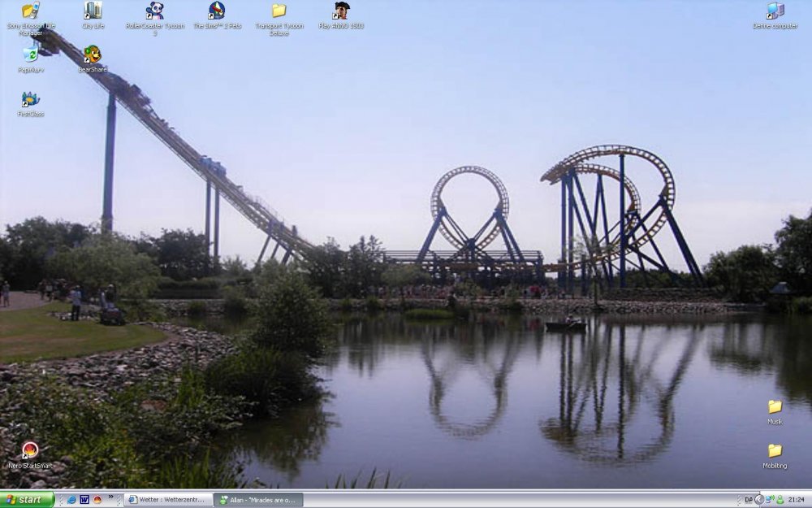
Task: Click the RollerCoaster Tycoon 3 shortcut
Action: coord(154,11)
